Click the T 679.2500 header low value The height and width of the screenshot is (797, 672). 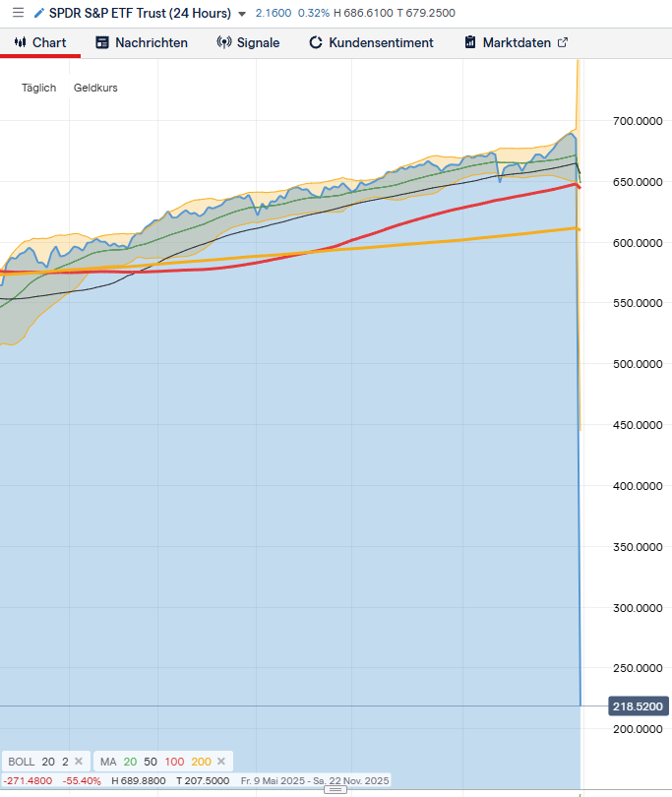coord(426,13)
